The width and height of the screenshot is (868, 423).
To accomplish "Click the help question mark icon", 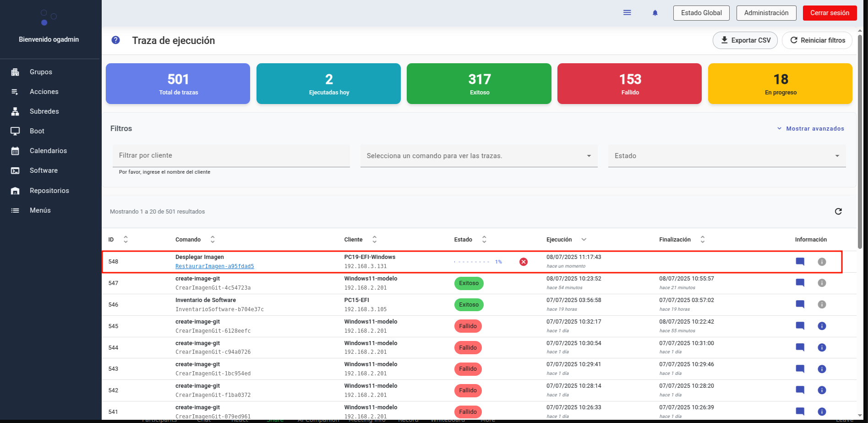I will click(116, 40).
